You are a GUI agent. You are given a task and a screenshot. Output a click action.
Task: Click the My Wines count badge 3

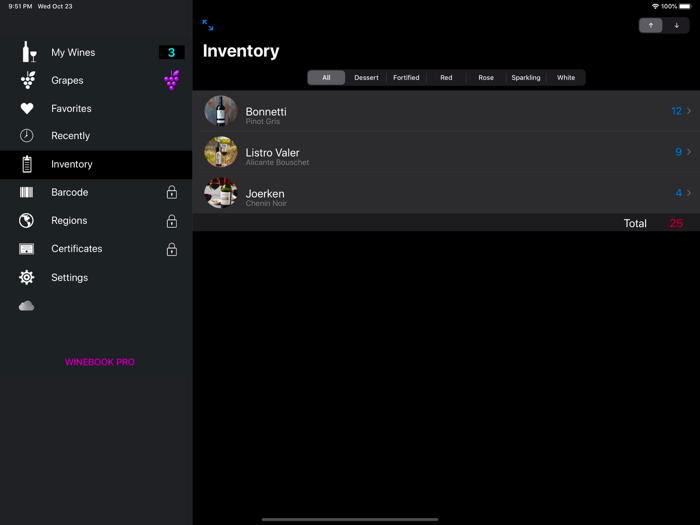click(x=171, y=52)
